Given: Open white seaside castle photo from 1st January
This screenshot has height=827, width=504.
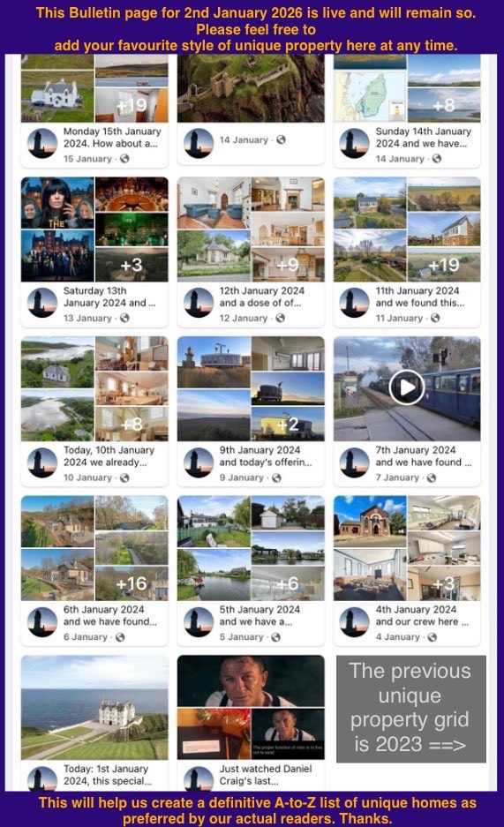Looking at the screenshot, I should pos(95,707).
